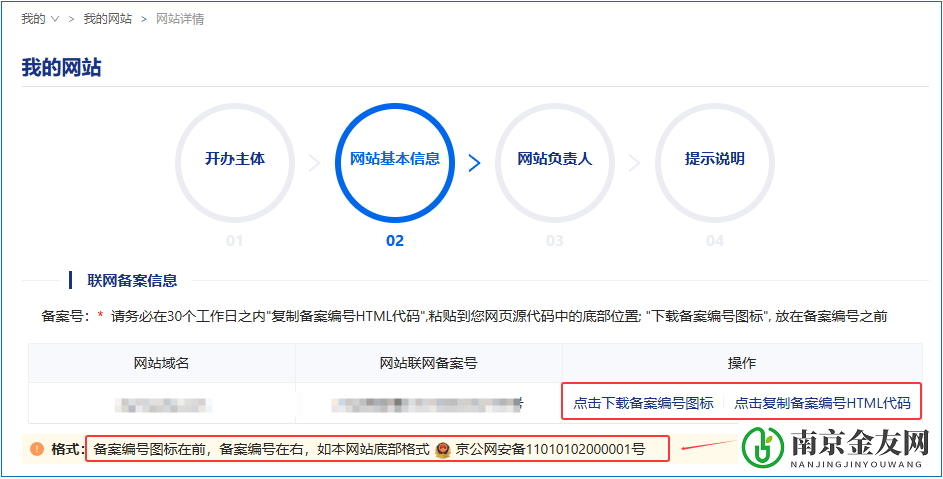Click the blurred 备案号 number cell

[x=428, y=404]
